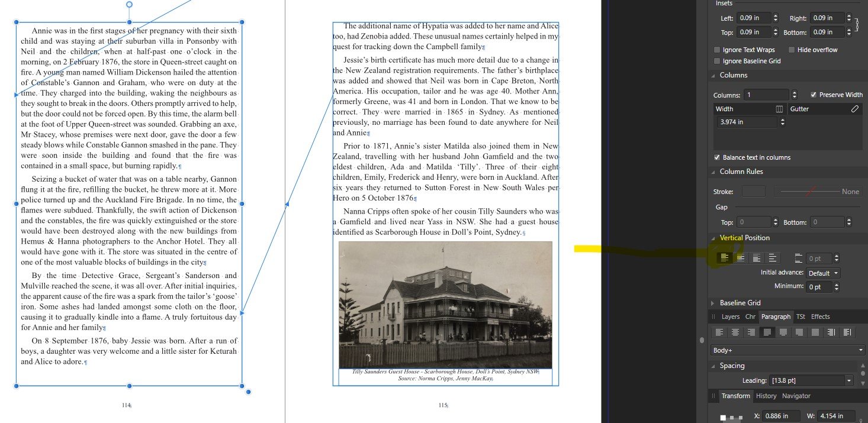868x423 pixels.
Task: Click the Transform W width field
Action: tap(837, 416)
